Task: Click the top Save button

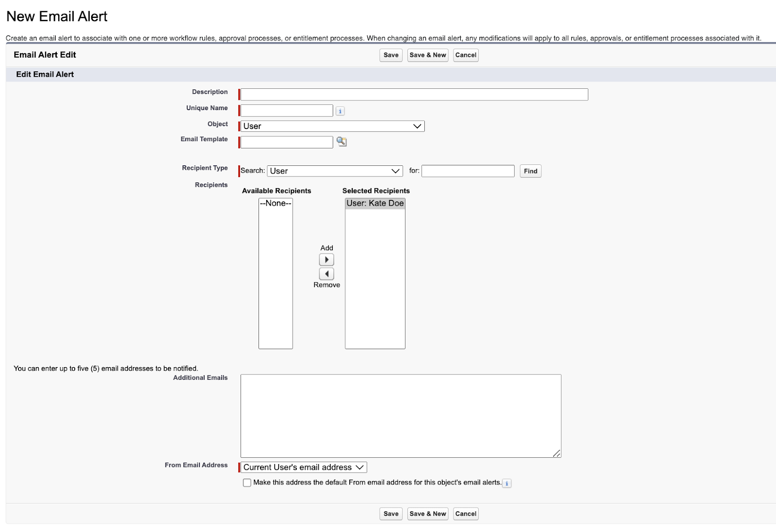Action: (391, 55)
